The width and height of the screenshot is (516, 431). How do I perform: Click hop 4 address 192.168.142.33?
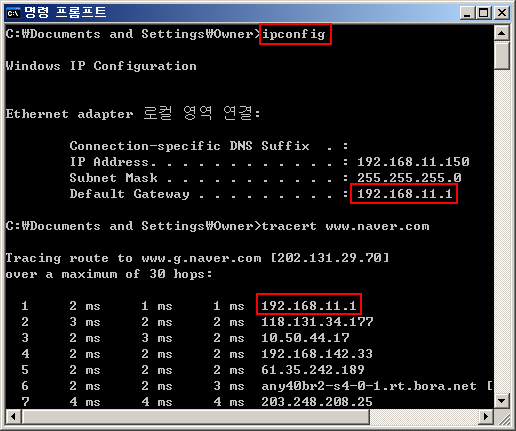pyautogui.click(x=317, y=354)
